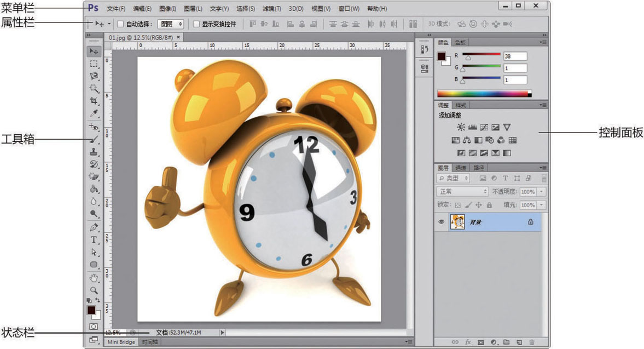Select the Hand tool
Screen dimensions: 644x349
(x=94, y=278)
